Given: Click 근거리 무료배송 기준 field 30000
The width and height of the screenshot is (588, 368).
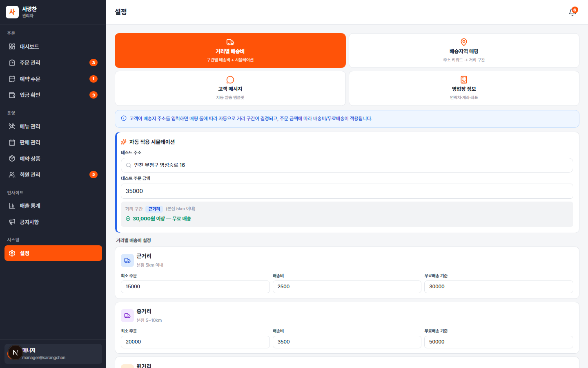Looking at the screenshot, I should (499, 287).
